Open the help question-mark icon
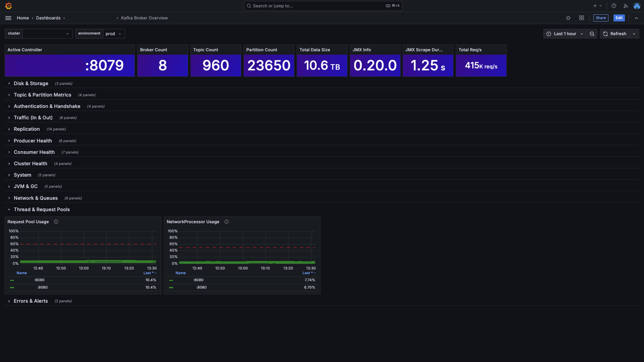 point(614,6)
